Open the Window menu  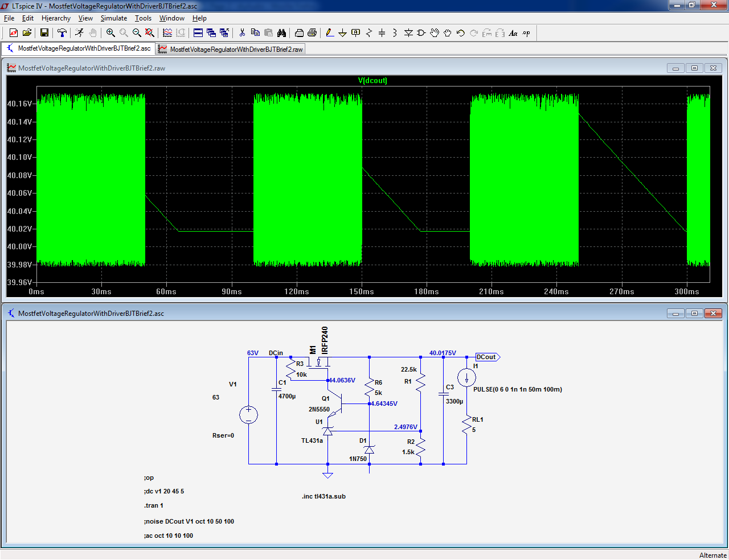click(x=172, y=18)
